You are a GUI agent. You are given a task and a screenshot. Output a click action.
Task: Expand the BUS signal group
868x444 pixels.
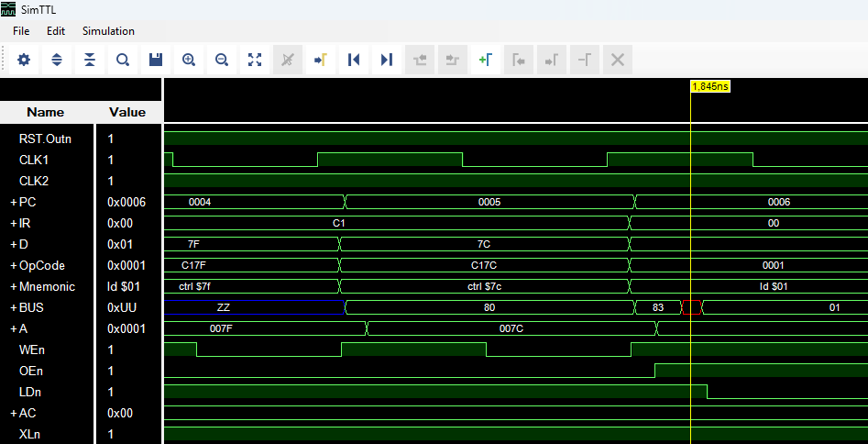[14, 307]
